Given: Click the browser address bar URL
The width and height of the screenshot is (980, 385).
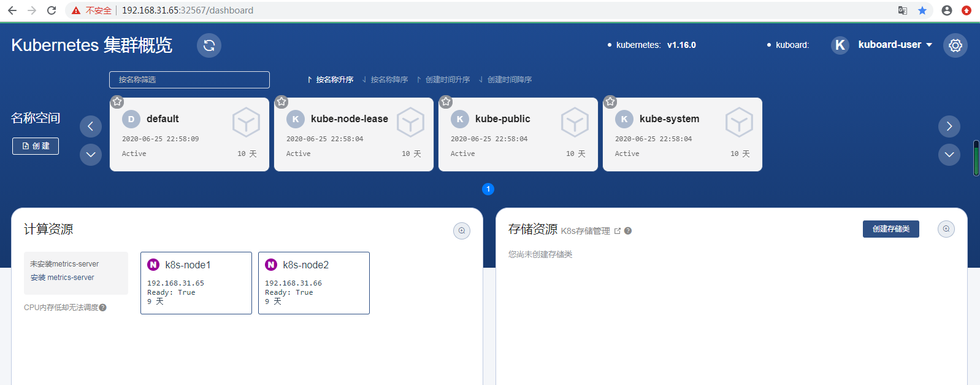Looking at the screenshot, I should [188, 10].
